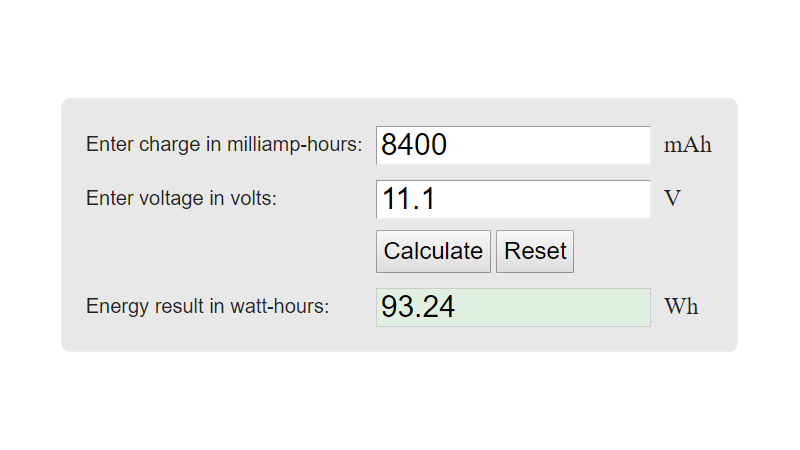The height and width of the screenshot is (450, 800).
Task: Click the Wh unit beside result
Action: point(681,306)
